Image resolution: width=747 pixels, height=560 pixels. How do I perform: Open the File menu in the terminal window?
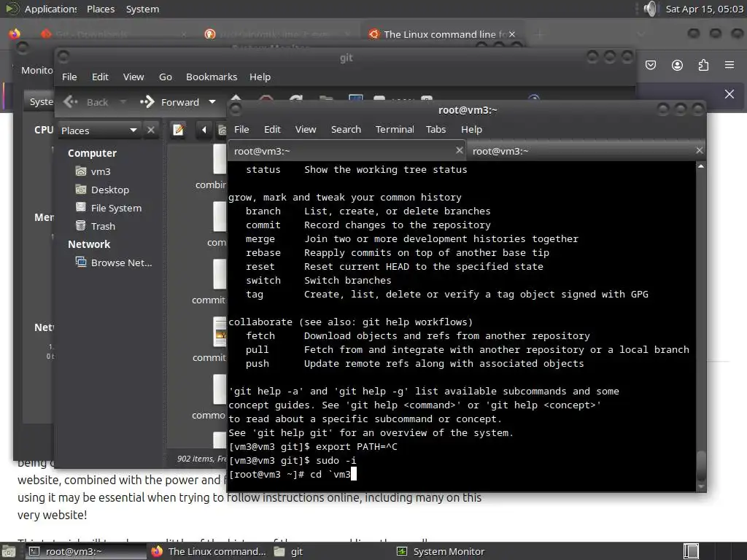241,130
